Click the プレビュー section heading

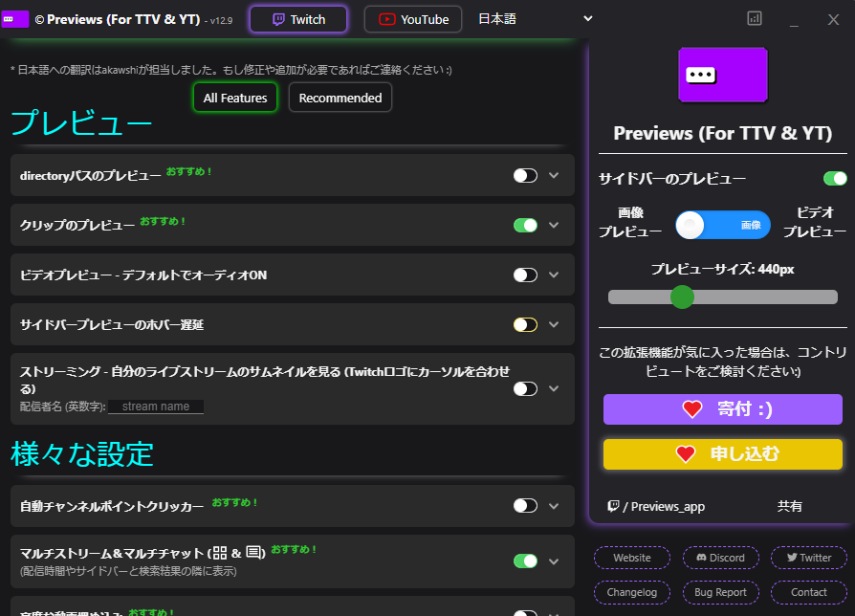click(81, 122)
